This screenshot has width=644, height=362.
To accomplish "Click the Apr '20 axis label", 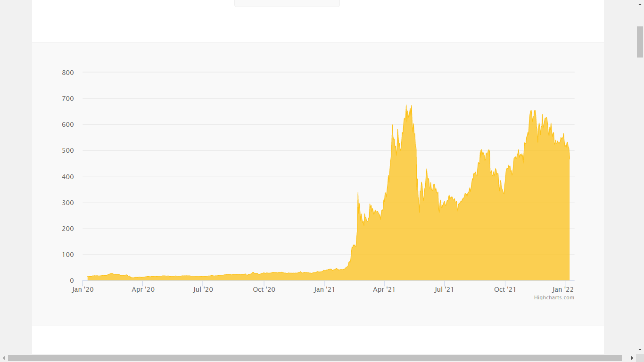I will coord(143,289).
